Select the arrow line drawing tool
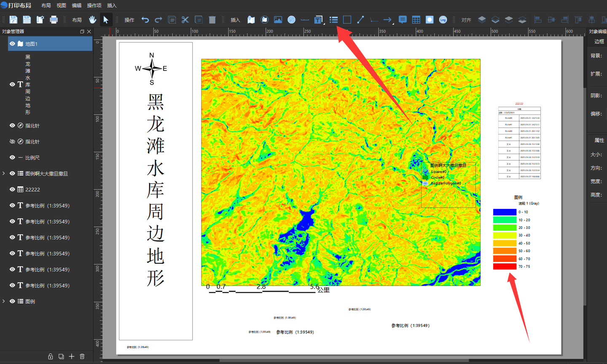The image size is (607, 364). (387, 20)
